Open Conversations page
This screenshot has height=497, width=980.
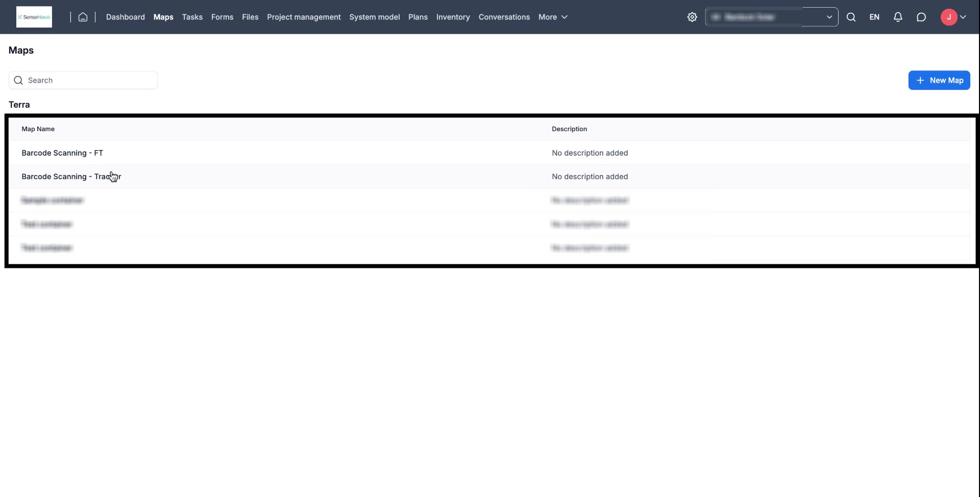[504, 17]
